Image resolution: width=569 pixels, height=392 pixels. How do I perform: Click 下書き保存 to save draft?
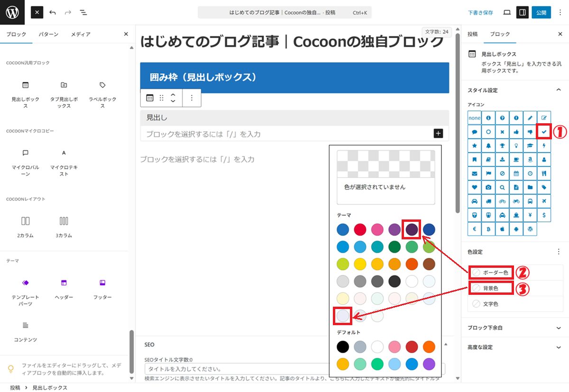(x=480, y=13)
